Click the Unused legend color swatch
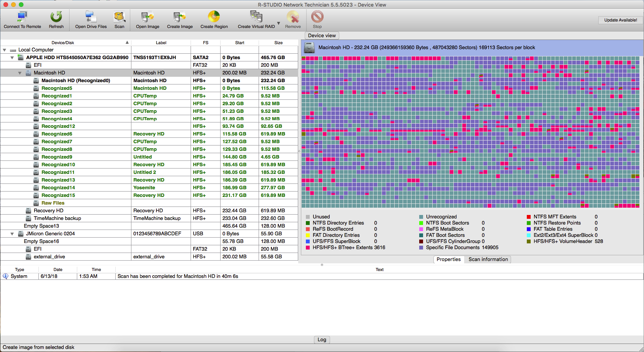This screenshot has width=644, height=352. pyautogui.click(x=308, y=217)
